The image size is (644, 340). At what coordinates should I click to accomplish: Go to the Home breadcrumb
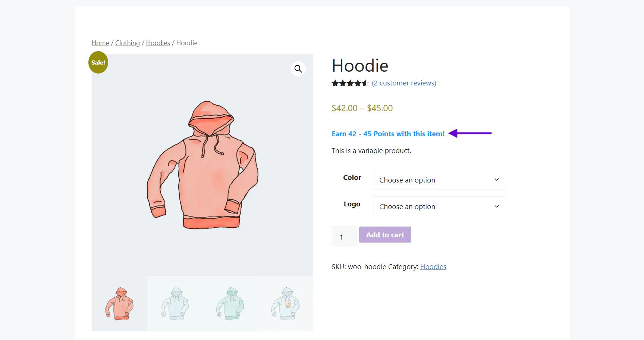point(100,43)
